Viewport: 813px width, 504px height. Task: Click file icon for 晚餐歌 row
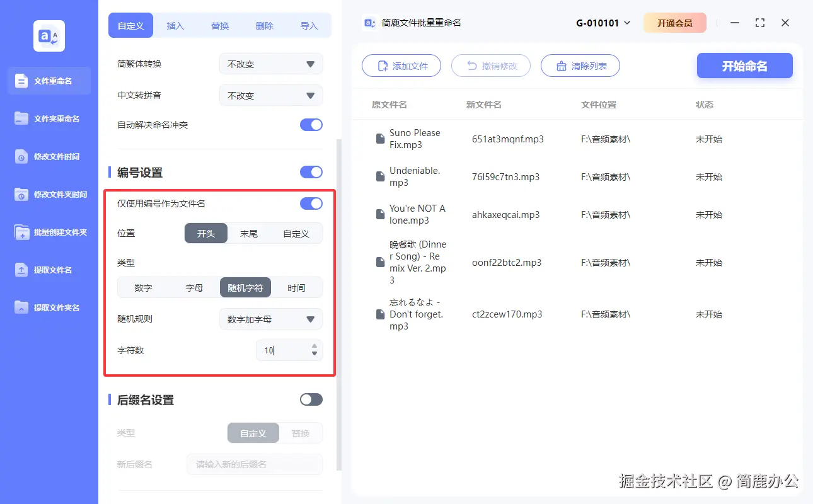tap(380, 262)
